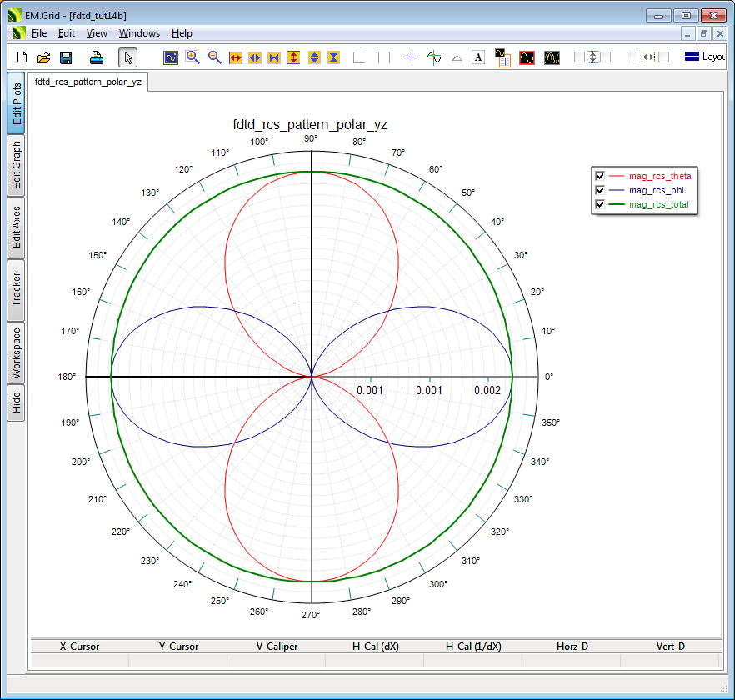Switch to fdtd_rcs_pattern_polar_yz tab
The width and height of the screenshot is (735, 700).
[88, 82]
